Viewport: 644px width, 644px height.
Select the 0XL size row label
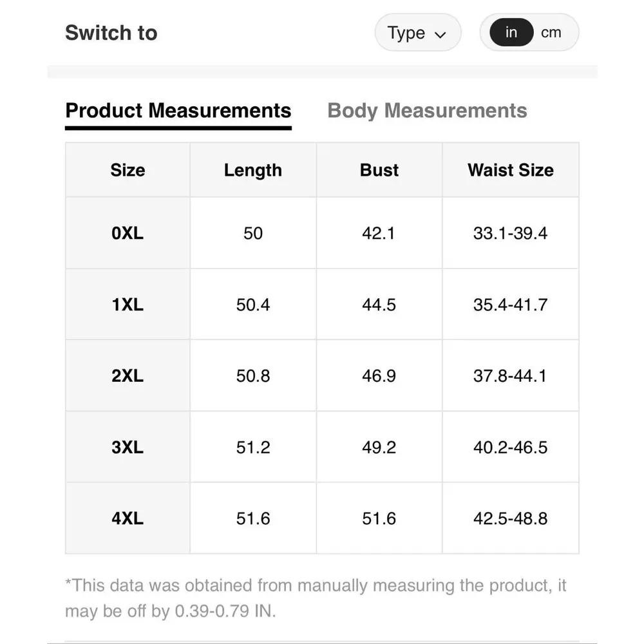[x=128, y=233]
